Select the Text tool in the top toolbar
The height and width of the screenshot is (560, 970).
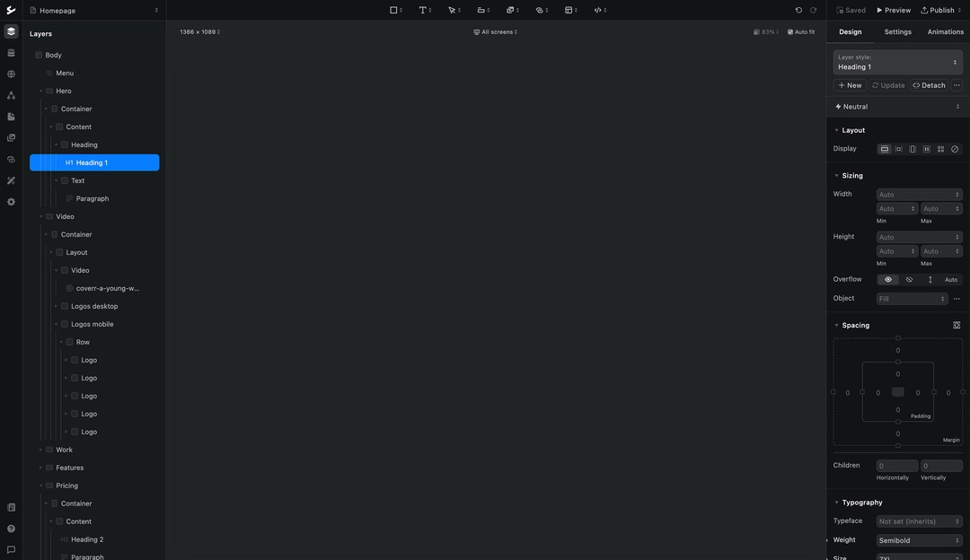422,9
